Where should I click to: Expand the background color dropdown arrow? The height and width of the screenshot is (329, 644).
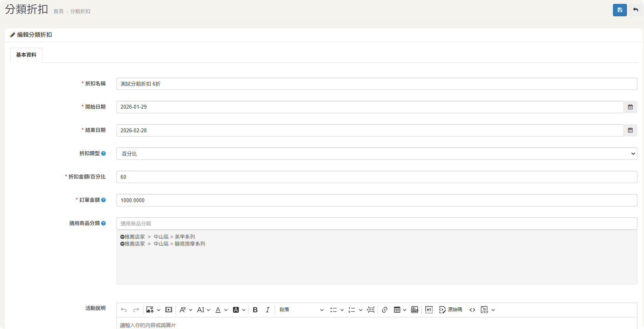[x=244, y=310]
